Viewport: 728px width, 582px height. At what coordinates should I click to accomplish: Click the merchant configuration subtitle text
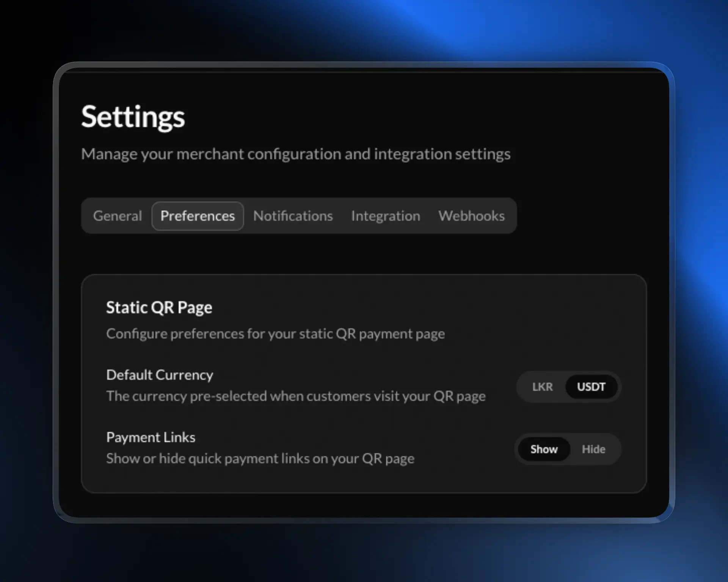pyautogui.click(x=296, y=154)
